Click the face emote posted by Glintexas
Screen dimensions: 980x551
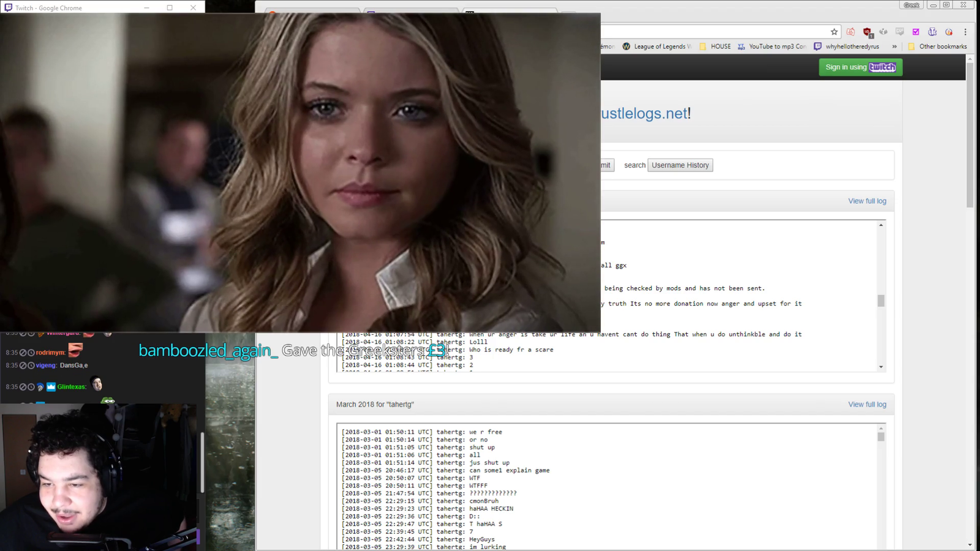97,384
